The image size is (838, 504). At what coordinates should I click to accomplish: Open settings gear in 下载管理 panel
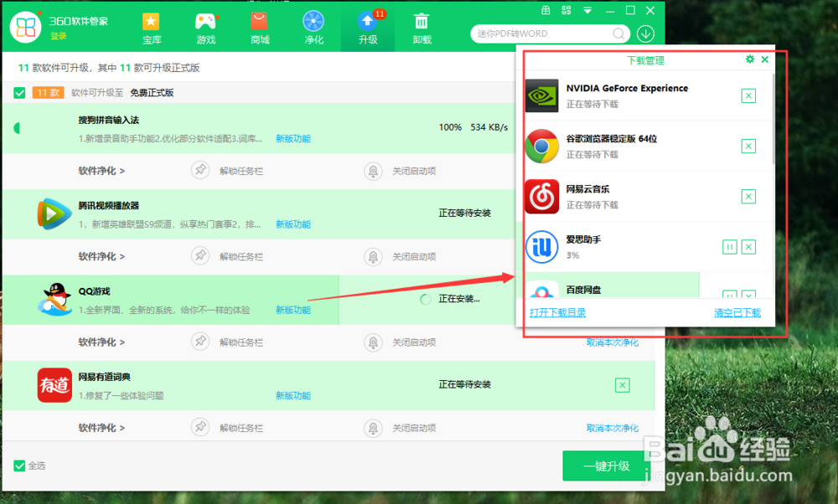(750, 59)
